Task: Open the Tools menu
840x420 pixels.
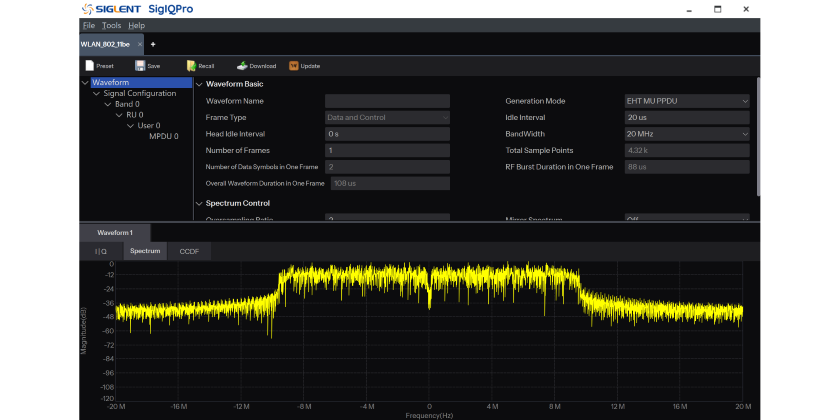Action: 111,25
